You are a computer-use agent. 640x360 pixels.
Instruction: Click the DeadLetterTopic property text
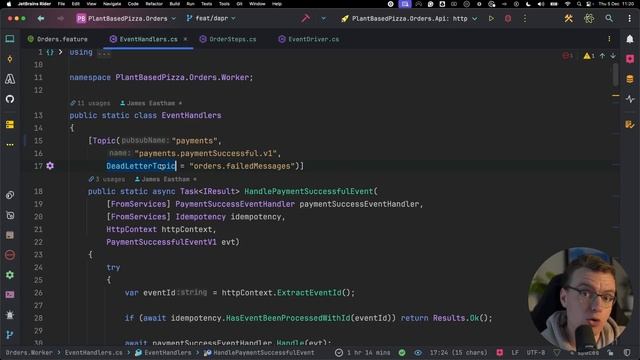click(141, 166)
